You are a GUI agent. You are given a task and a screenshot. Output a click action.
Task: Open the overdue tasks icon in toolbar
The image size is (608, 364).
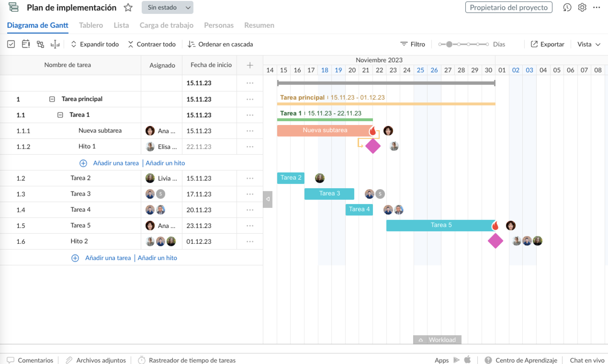(x=26, y=44)
